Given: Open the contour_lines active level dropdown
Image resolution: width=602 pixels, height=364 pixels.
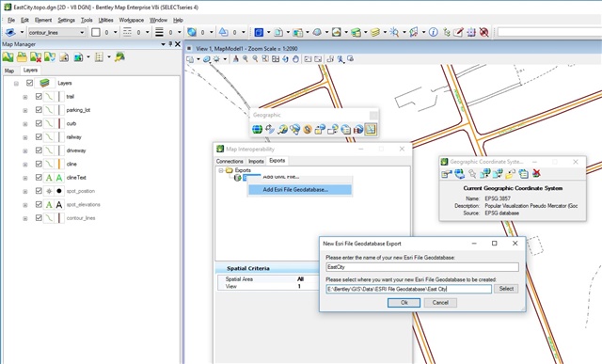Looking at the screenshot, I should tap(82, 33).
